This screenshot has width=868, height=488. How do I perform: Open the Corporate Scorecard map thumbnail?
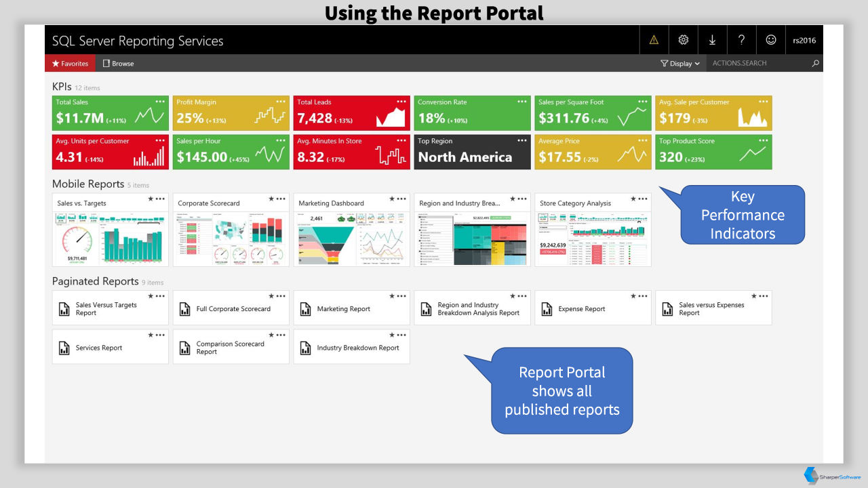[231, 239]
